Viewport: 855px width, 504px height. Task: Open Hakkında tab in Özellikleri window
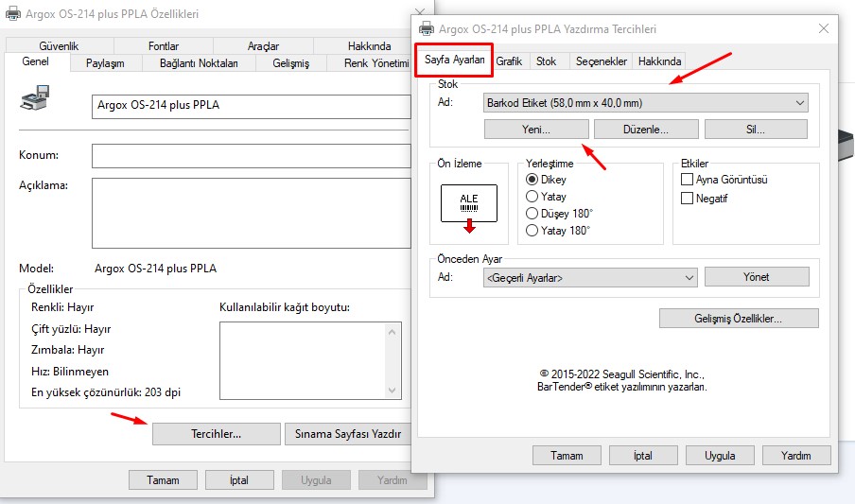[x=369, y=46]
